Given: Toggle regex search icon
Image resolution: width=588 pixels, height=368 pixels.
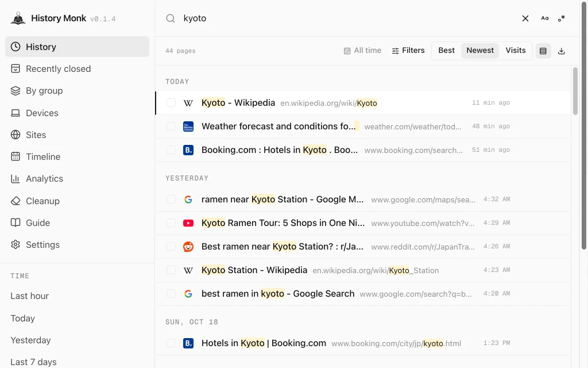Looking at the screenshot, I should click(562, 18).
